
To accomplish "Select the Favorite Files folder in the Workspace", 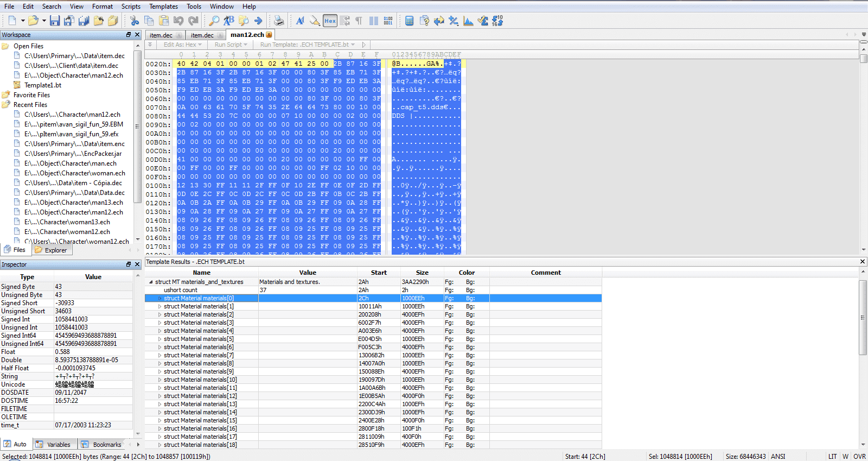I will 31,95.
